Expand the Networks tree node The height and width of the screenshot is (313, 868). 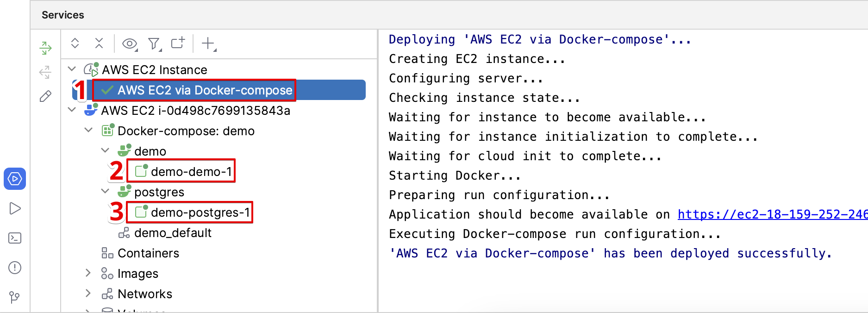pos(88,293)
